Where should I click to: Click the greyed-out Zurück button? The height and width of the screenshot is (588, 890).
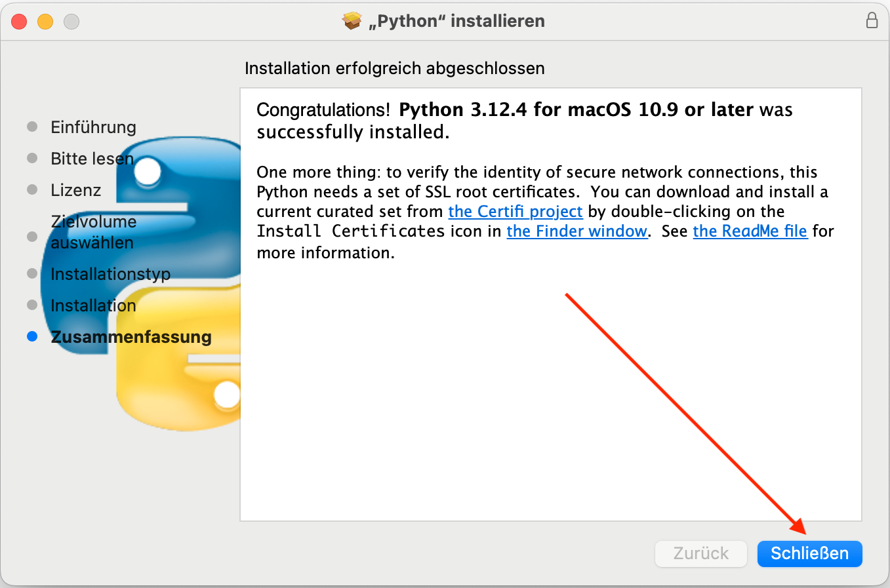tap(701, 553)
